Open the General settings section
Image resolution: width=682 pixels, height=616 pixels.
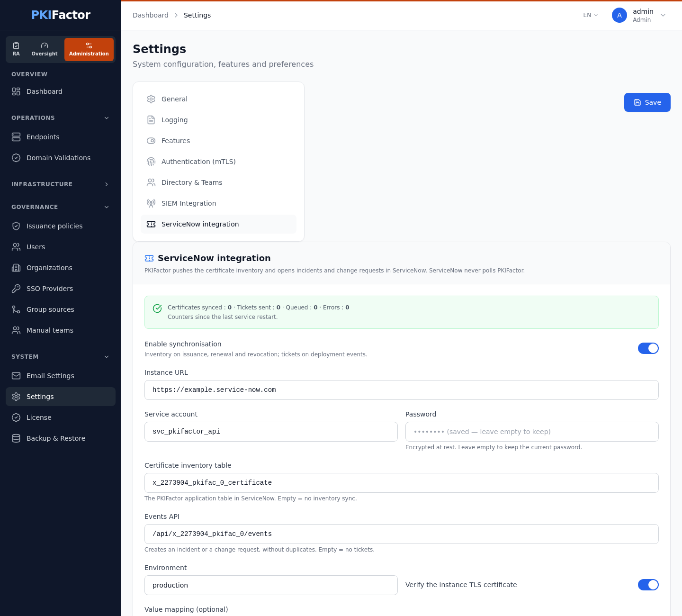click(x=218, y=99)
